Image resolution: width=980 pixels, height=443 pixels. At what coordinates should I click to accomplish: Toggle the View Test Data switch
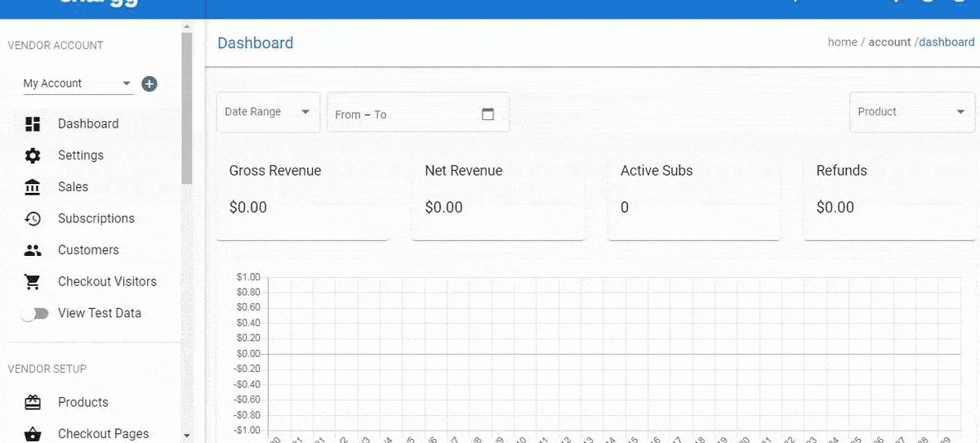click(34, 314)
